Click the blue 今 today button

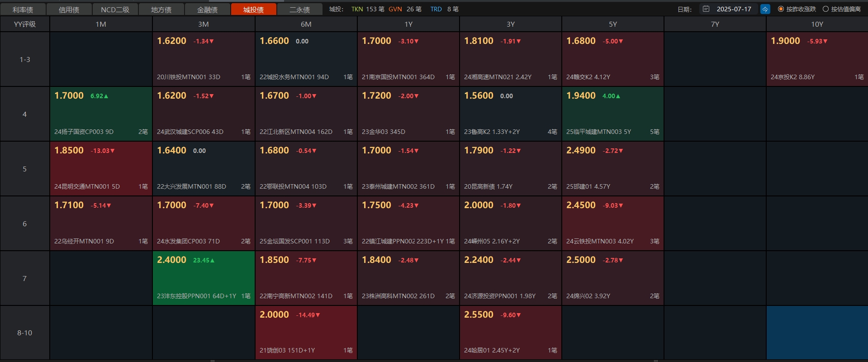[x=765, y=9]
